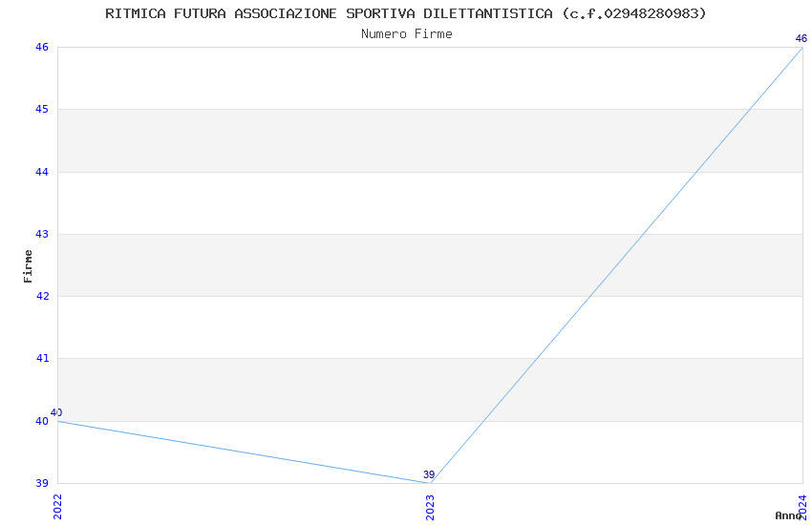Screen dimensions: 812x525
Task: Click the y-axis tick label 41
Action: [42, 359]
